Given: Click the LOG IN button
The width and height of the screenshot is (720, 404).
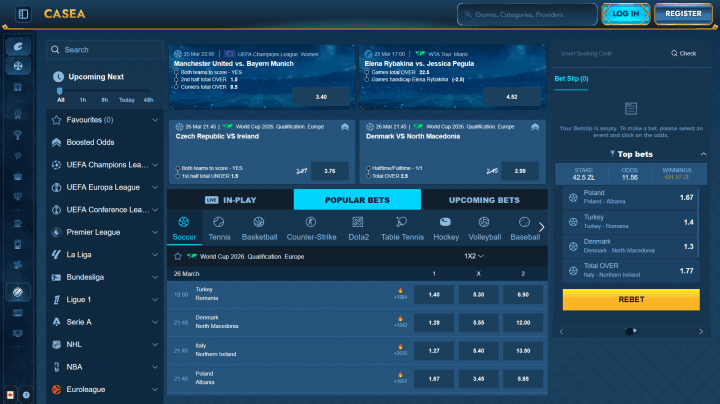Looking at the screenshot, I should click(625, 14).
